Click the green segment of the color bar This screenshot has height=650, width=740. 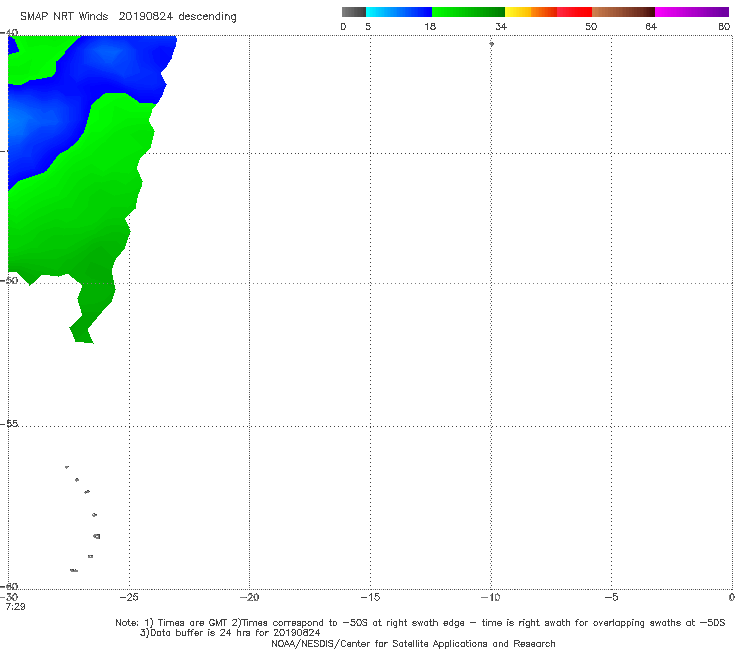468,12
